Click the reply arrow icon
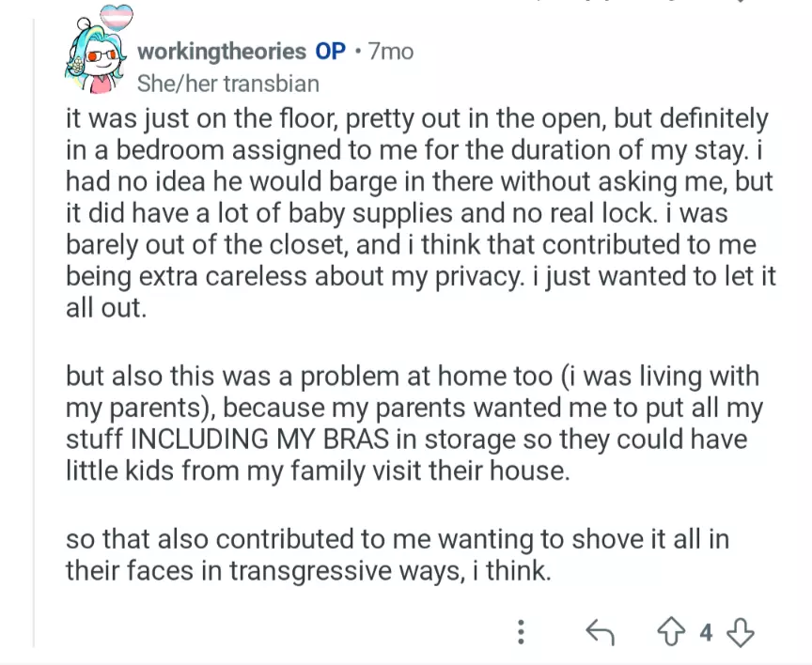 pyautogui.click(x=600, y=632)
